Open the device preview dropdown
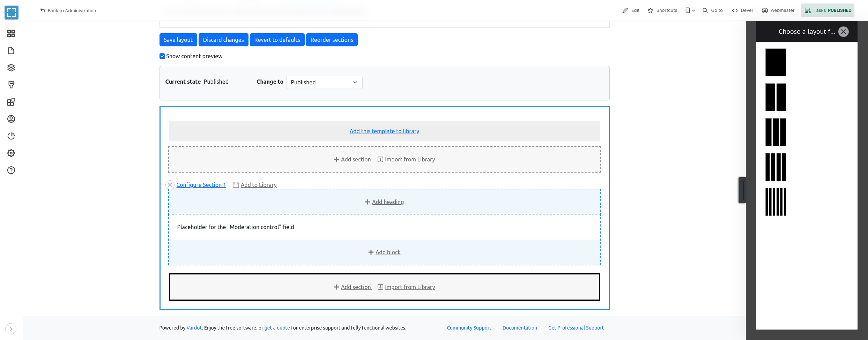This screenshot has width=868, height=340. 690,10
